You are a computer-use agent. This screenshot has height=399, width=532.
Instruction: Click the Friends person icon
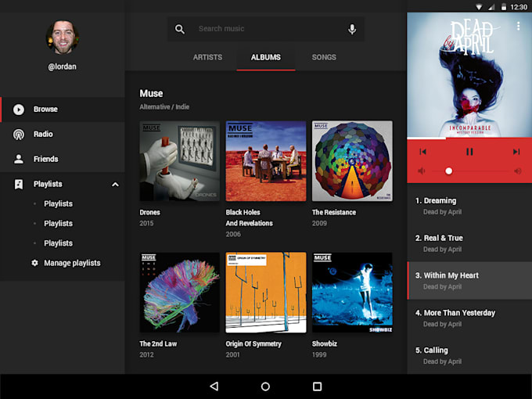click(19, 159)
